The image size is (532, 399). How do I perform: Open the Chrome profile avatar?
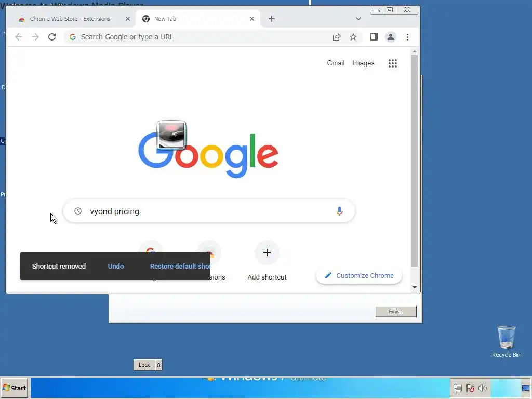pyautogui.click(x=391, y=37)
